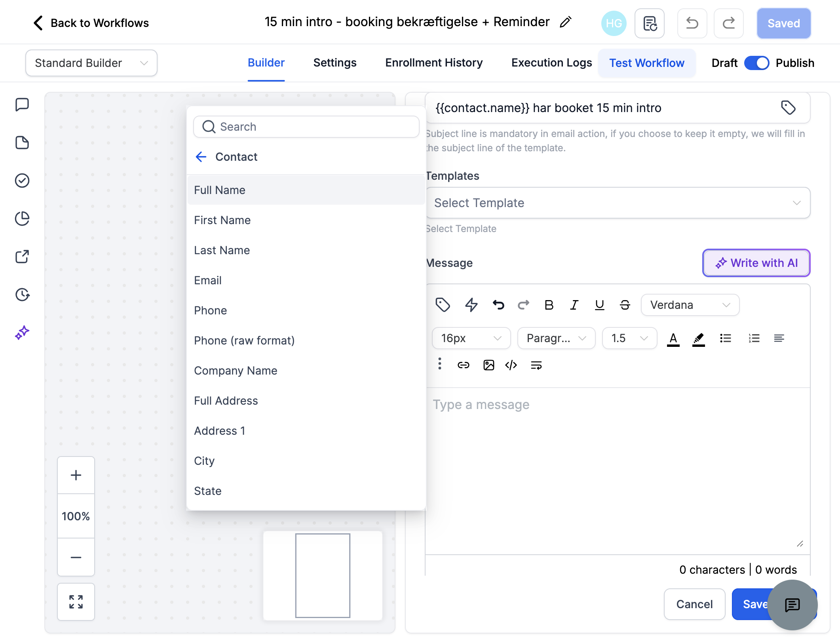Switch to the Execution Logs tab

coord(551,63)
